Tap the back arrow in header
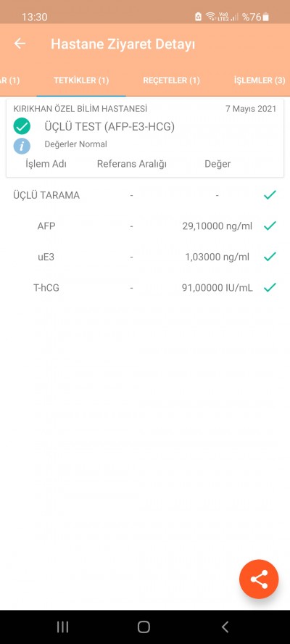This screenshot has height=644, width=290. click(20, 44)
